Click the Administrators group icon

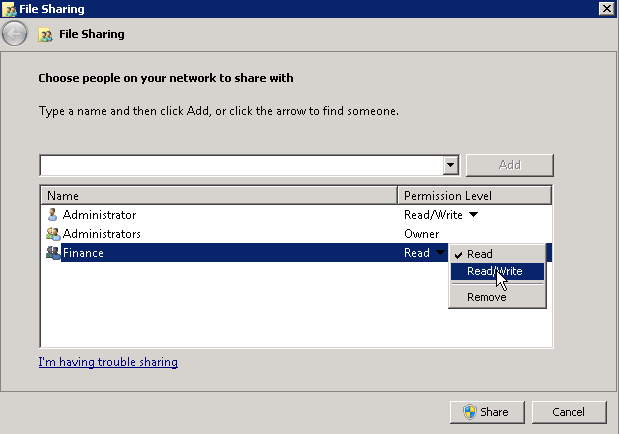[x=53, y=234]
